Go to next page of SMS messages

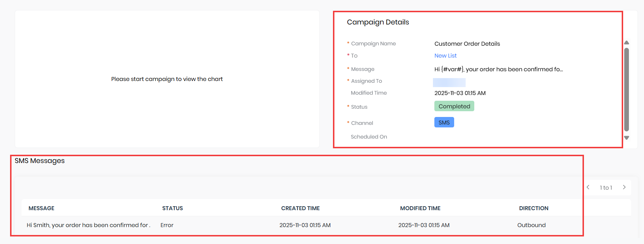624,187
